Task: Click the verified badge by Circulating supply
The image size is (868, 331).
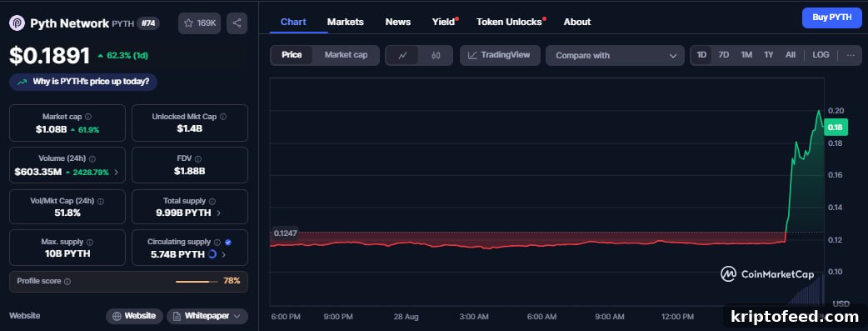Action: [x=228, y=243]
